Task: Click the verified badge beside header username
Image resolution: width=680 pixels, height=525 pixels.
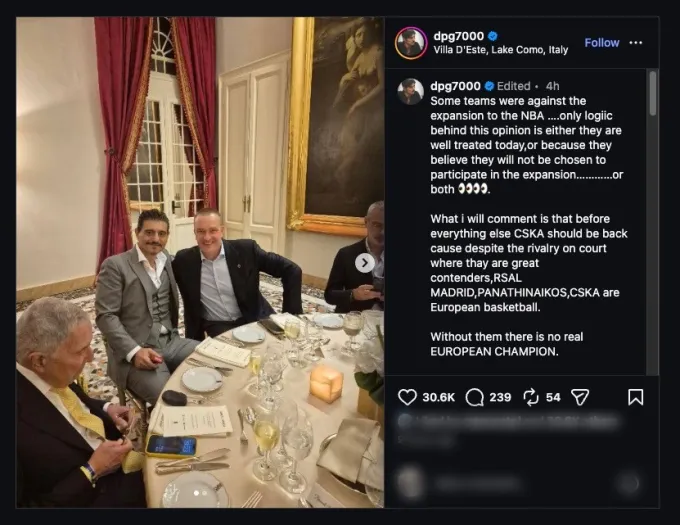Action: [x=493, y=36]
